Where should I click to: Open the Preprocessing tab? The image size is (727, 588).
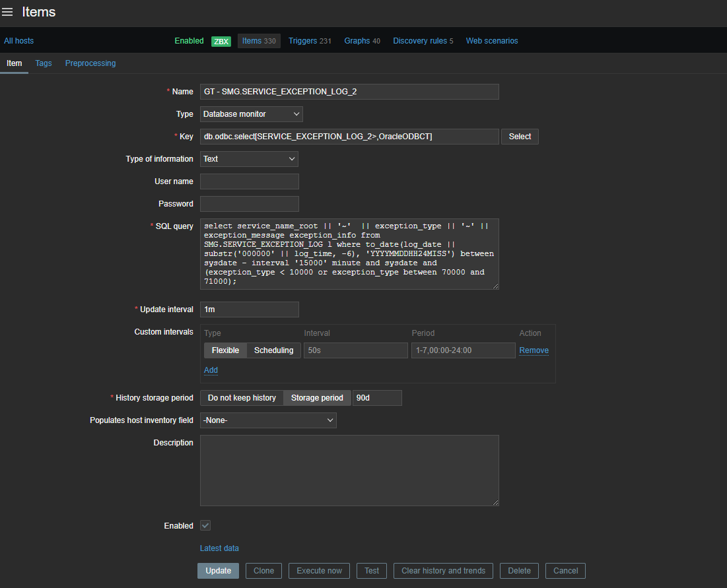[90, 63]
